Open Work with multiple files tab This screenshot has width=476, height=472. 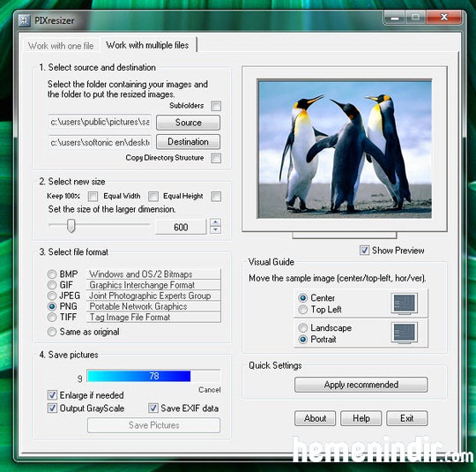pos(147,45)
